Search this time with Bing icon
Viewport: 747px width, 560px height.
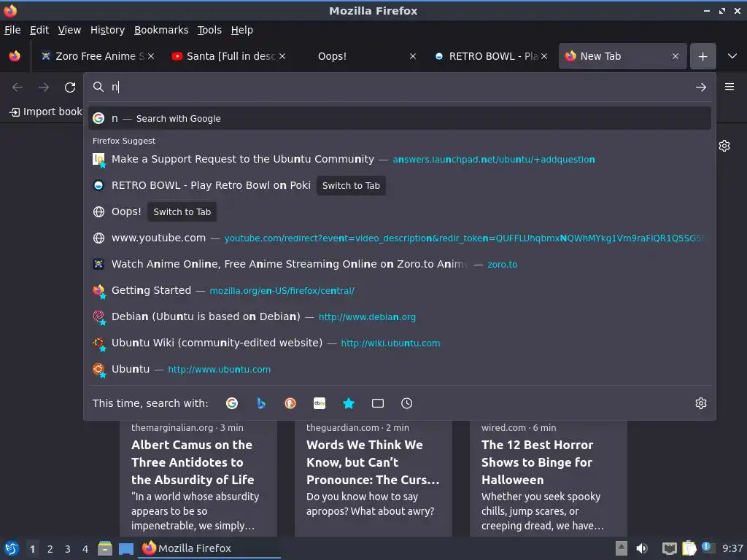click(x=261, y=403)
